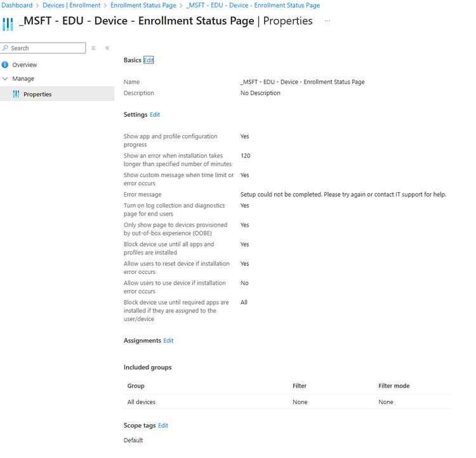This screenshot has width=476, height=458.
Task: Open Enrollment Status Page breadcrumb
Action: [x=143, y=6]
